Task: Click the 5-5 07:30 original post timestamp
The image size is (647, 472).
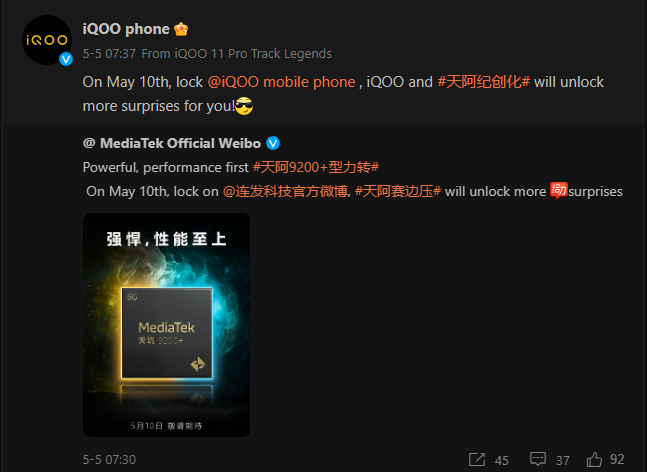Action: [109, 460]
